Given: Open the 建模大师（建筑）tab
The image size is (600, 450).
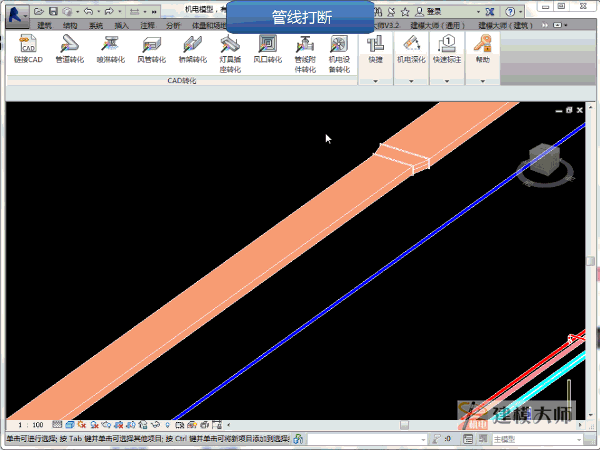Looking at the screenshot, I should [505, 26].
